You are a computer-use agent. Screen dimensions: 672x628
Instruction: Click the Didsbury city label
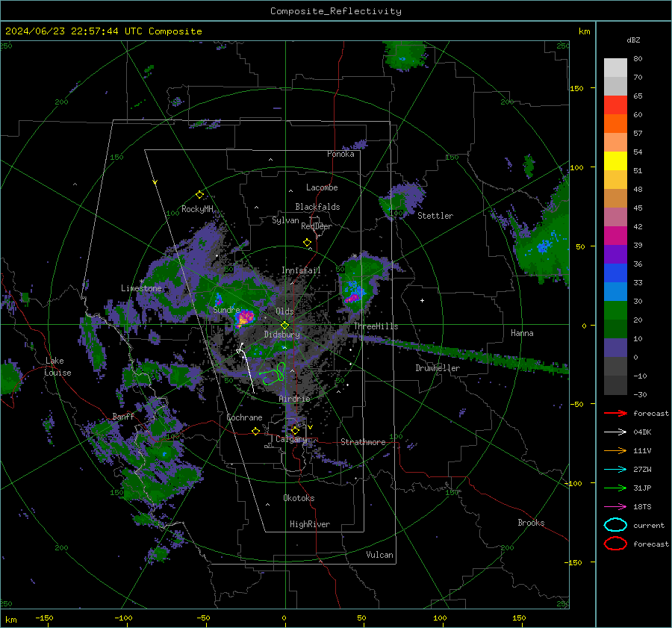[281, 335]
